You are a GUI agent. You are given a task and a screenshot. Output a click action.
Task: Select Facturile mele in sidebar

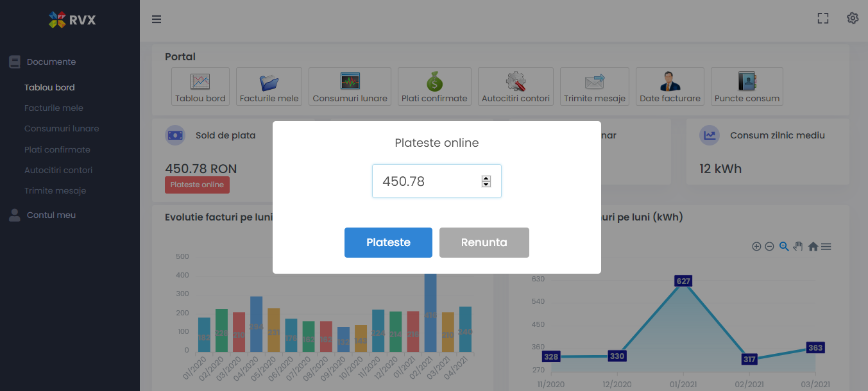tap(54, 108)
